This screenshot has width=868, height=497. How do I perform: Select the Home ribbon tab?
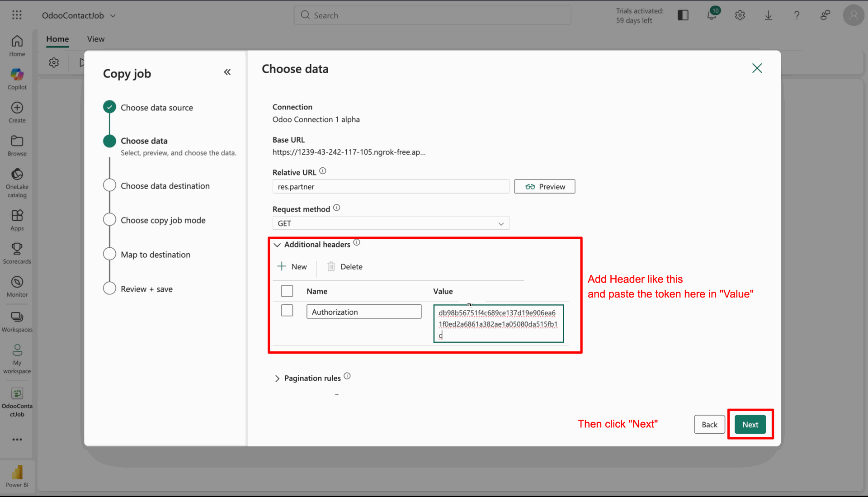pos(57,39)
